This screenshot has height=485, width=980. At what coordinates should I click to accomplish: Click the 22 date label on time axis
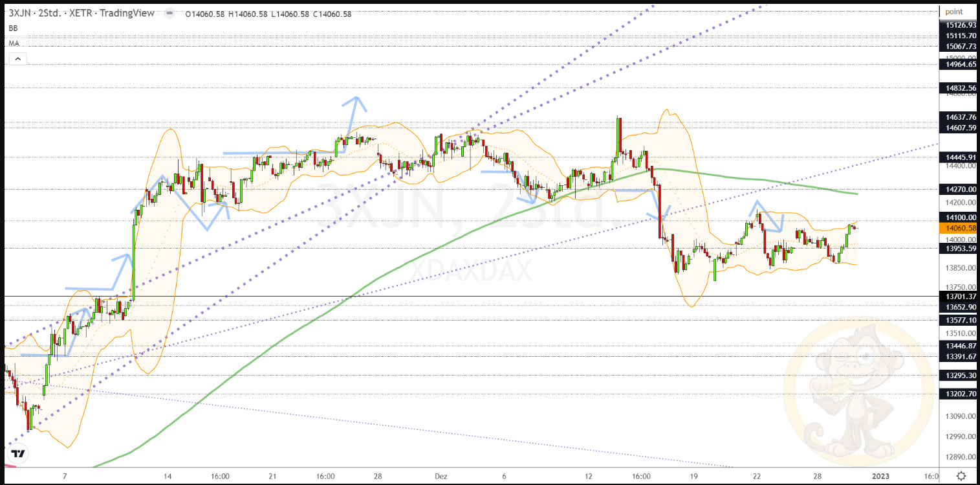click(756, 476)
